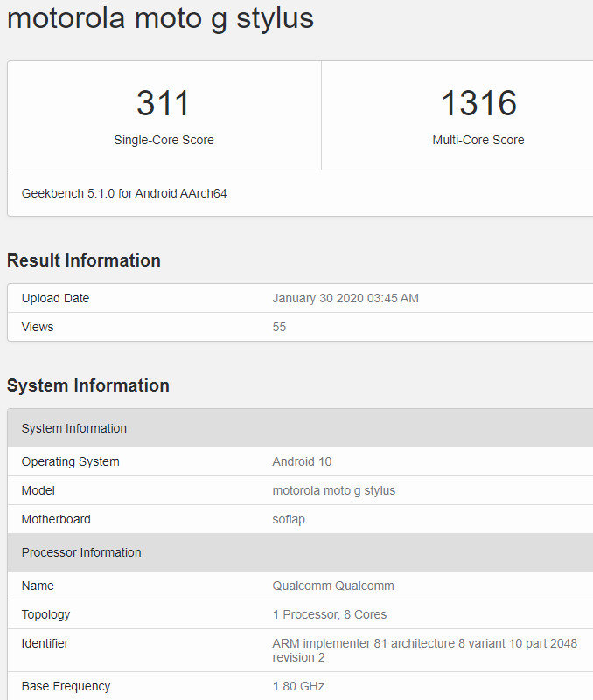Click the "Views" row label
The width and height of the screenshot is (593, 700).
pyautogui.click(x=38, y=327)
